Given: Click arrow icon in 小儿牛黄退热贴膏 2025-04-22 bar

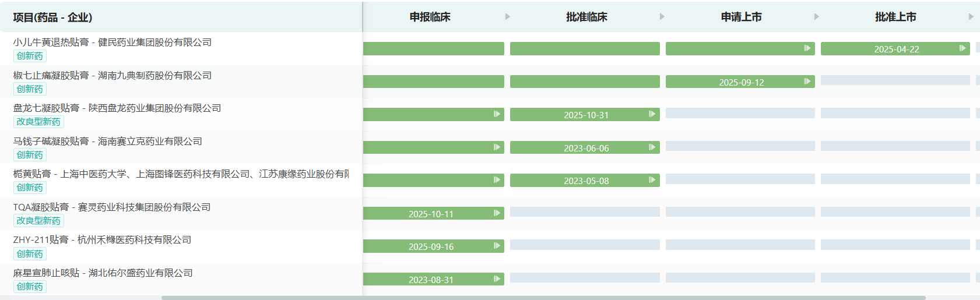Looking at the screenshot, I should pos(963,48).
